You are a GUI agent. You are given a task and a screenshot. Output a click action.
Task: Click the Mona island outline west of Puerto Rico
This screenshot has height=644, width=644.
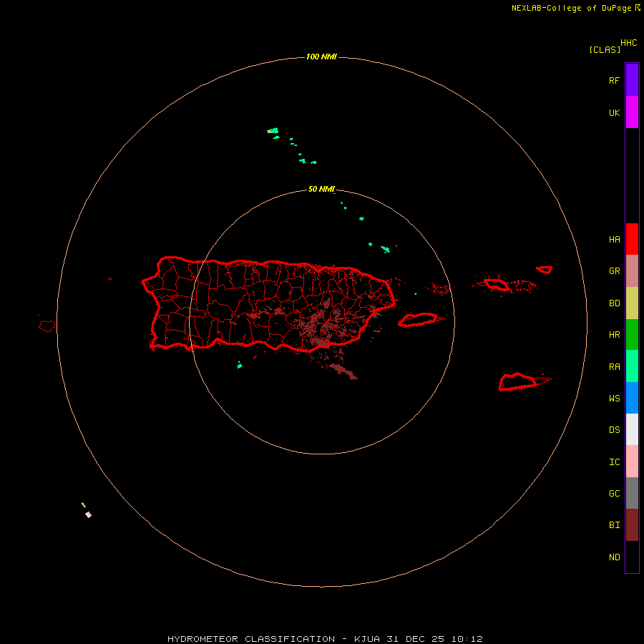[47, 326]
